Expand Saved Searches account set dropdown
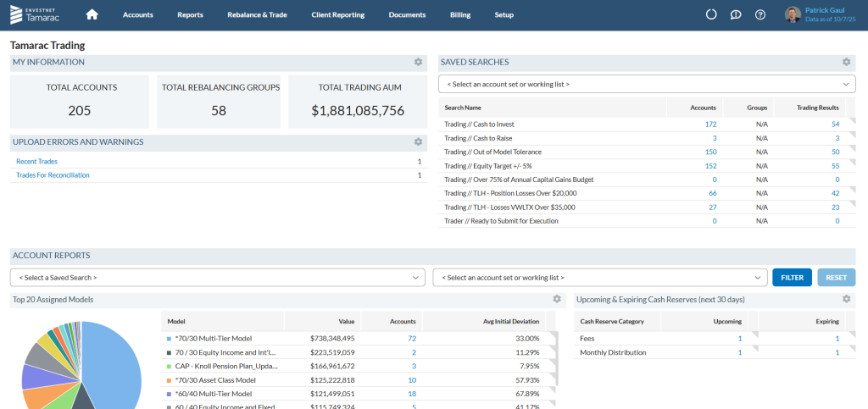Screen dimensions: 868x409 click(x=647, y=84)
